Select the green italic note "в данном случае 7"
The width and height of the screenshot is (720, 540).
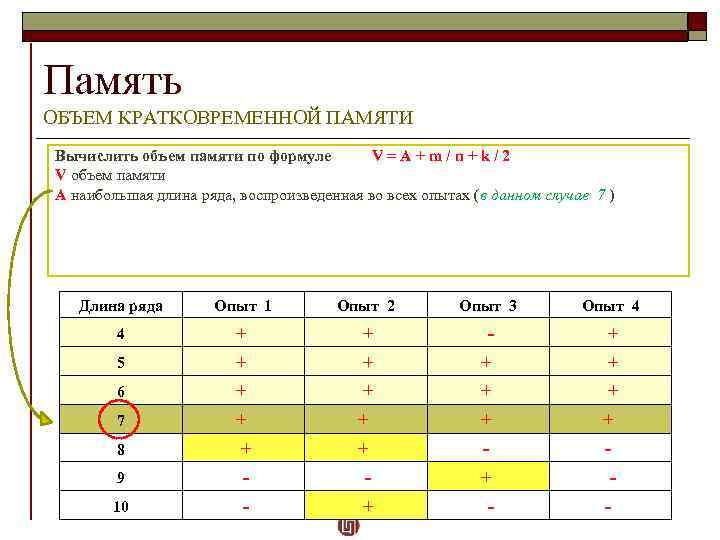[543, 196]
